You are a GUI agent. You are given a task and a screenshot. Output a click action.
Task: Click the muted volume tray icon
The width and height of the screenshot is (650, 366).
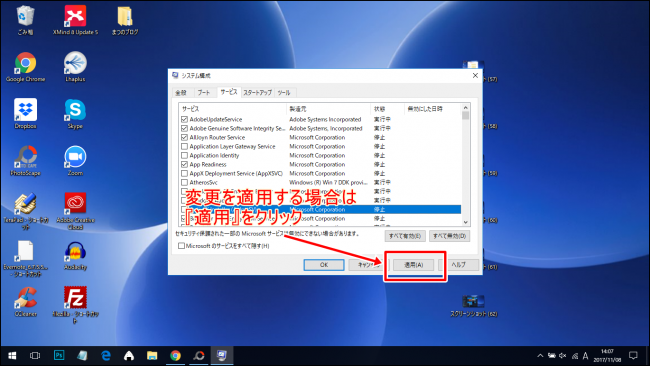pos(563,356)
